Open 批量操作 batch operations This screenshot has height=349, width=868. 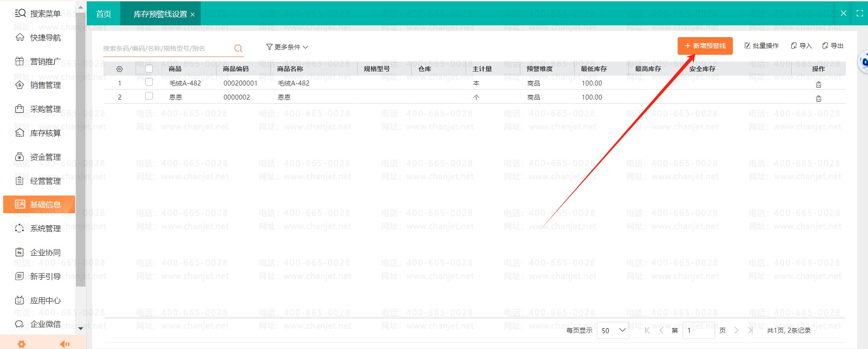[762, 46]
